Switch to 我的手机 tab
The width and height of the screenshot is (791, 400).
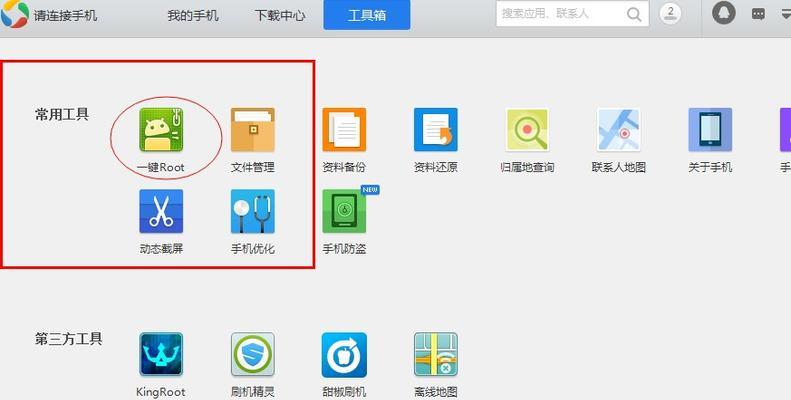[x=193, y=16]
